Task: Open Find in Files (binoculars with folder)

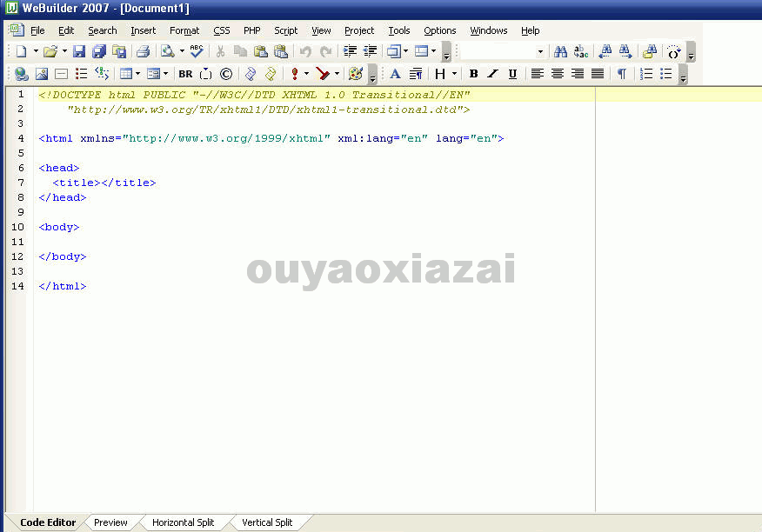Action: coord(650,51)
